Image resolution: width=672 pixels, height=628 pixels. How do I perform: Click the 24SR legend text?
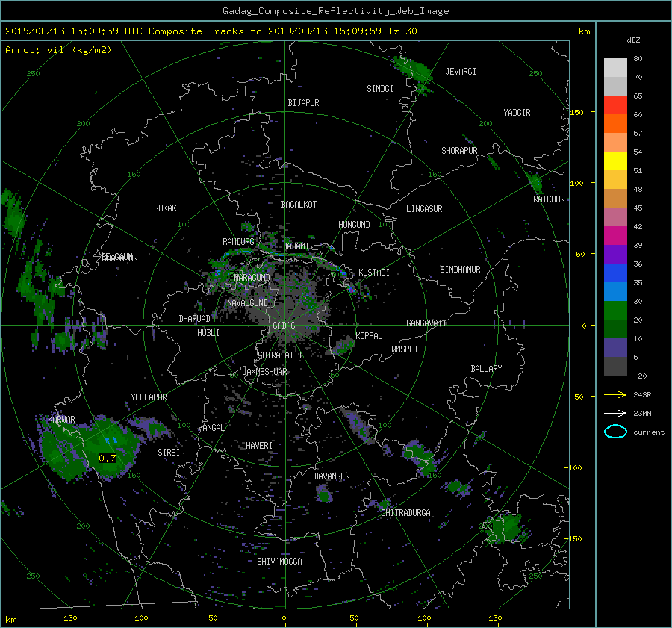642,395
